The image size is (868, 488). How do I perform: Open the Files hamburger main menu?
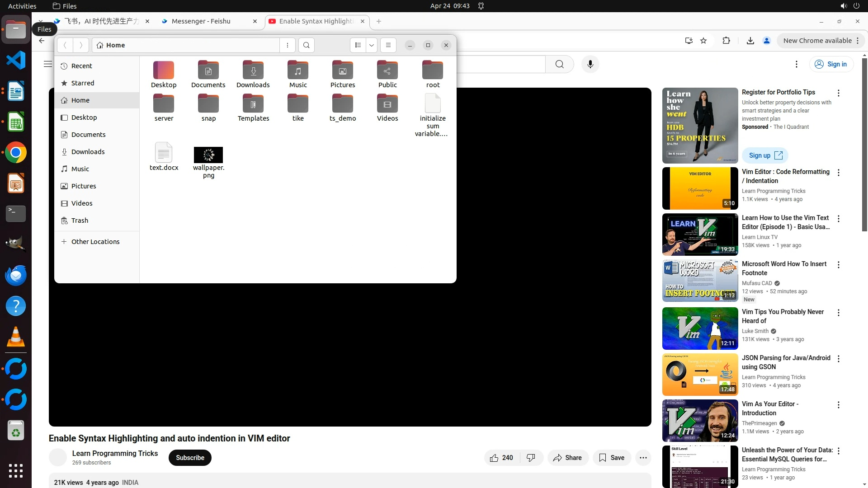388,45
